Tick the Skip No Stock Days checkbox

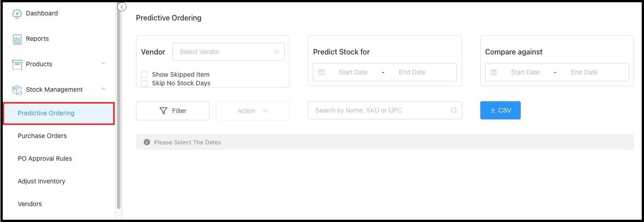click(x=144, y=84)
